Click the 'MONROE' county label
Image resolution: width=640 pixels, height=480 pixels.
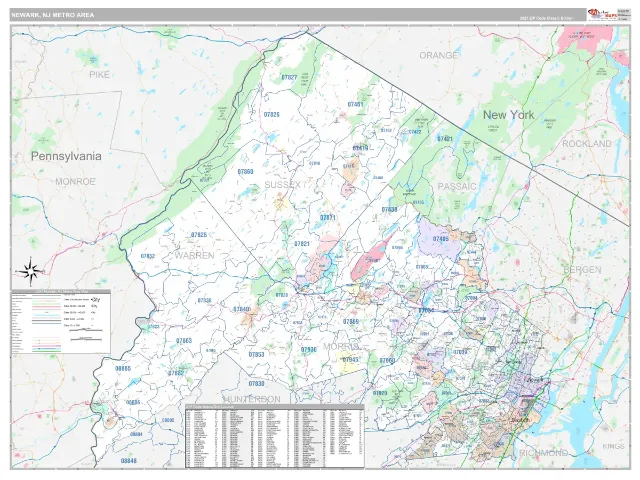pyautogui.click(x=75, y=181)
